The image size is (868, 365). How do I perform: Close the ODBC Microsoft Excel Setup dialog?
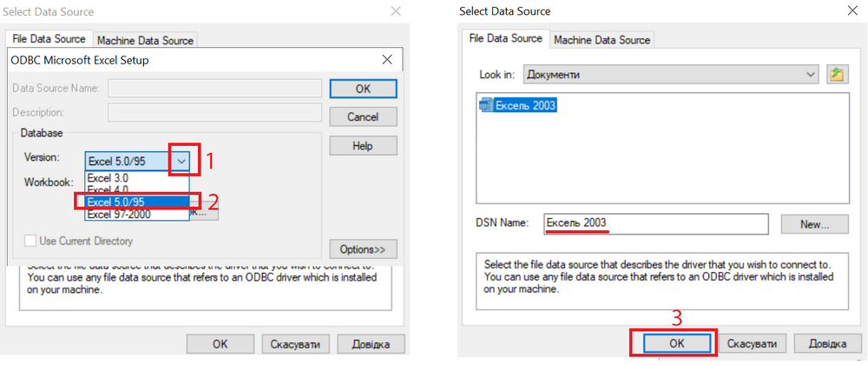click(x=387, y=60)
